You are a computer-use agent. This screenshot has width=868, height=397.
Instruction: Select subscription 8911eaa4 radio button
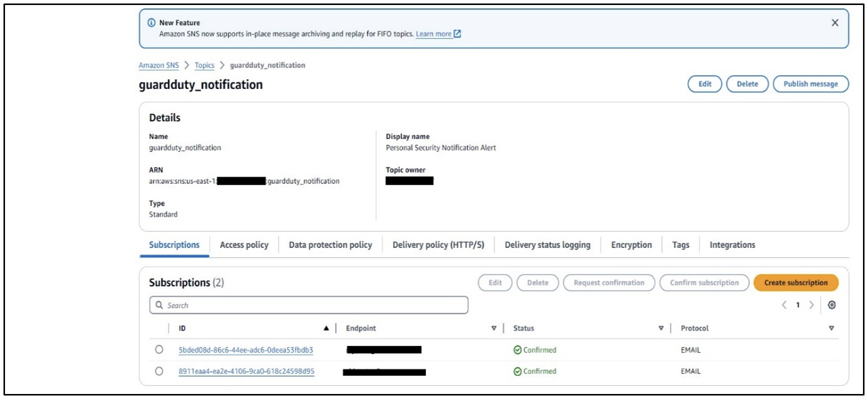pyautogui.click(x=159, y=371)
